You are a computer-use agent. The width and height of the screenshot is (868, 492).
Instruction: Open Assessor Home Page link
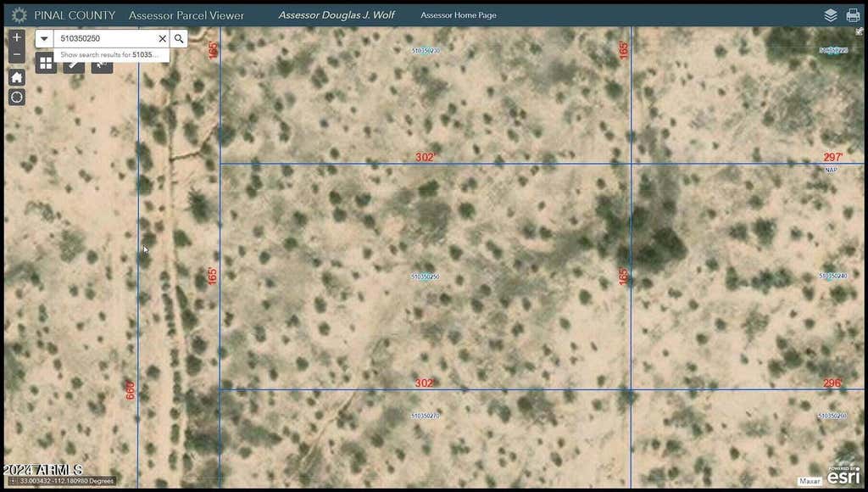(459, 15)
